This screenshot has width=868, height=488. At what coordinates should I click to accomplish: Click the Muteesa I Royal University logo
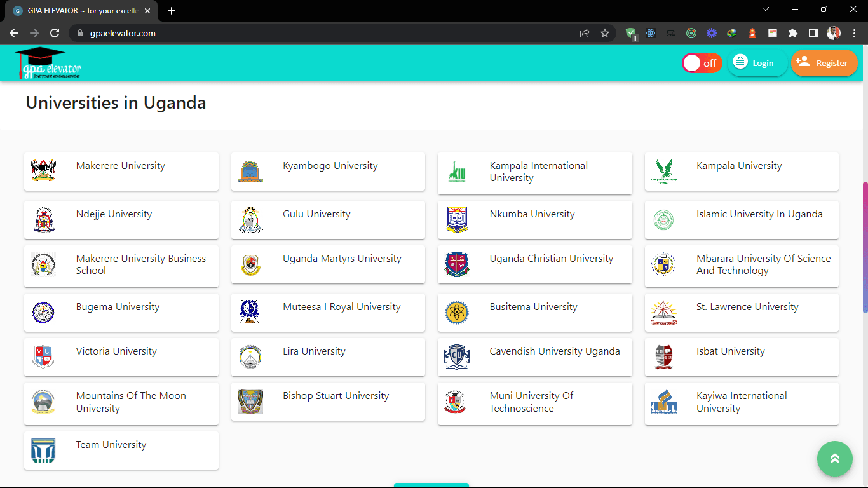(x=250, y=312)
